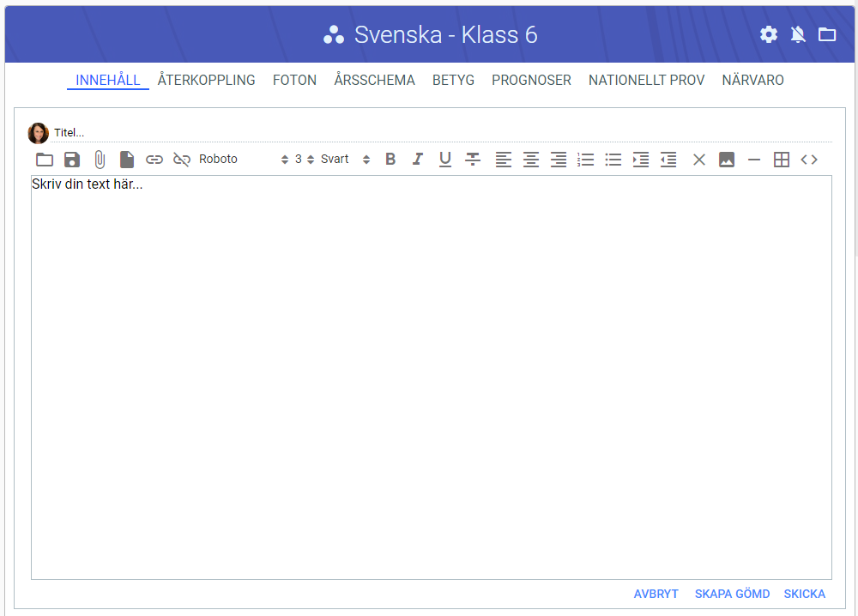Insert a link using the chain icon

154,160
